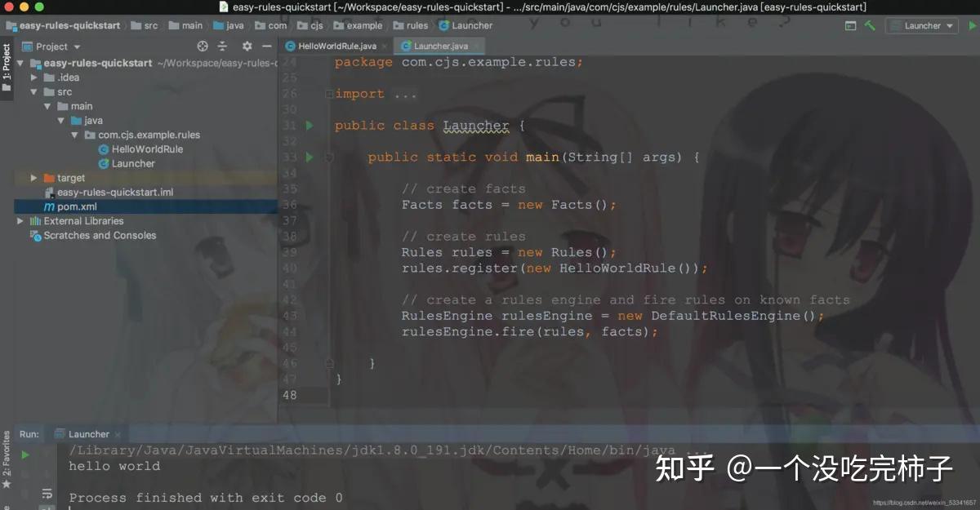The image size is (980, 510).
Task: Expand the External Libraries node
Action: (x=19, y=220)
